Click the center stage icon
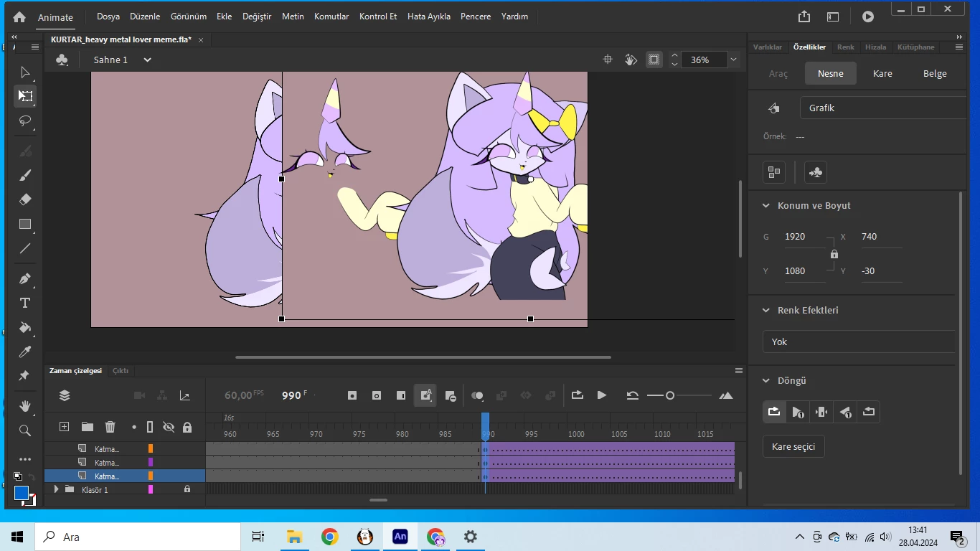The image size is (980, 551). tap(608, 60)
